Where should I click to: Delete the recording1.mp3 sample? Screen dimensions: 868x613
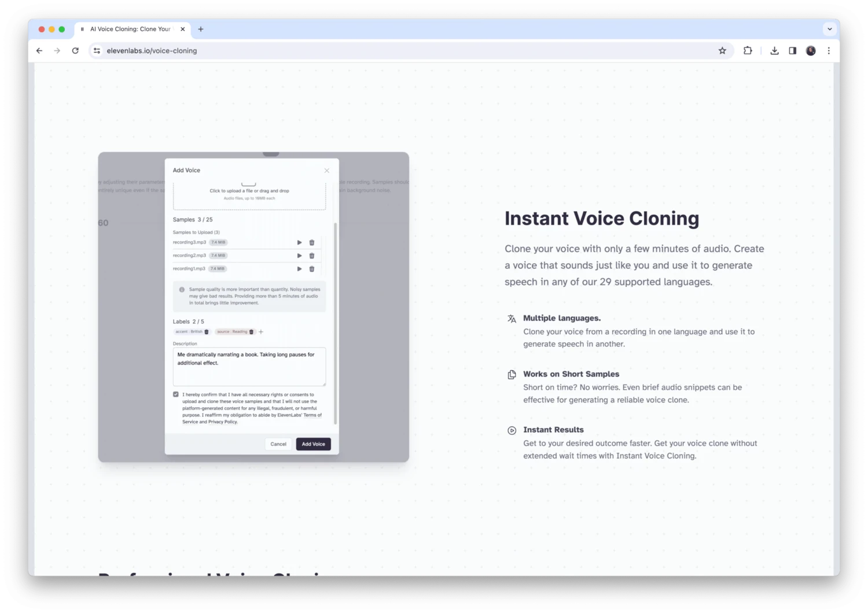coord(312,269)
